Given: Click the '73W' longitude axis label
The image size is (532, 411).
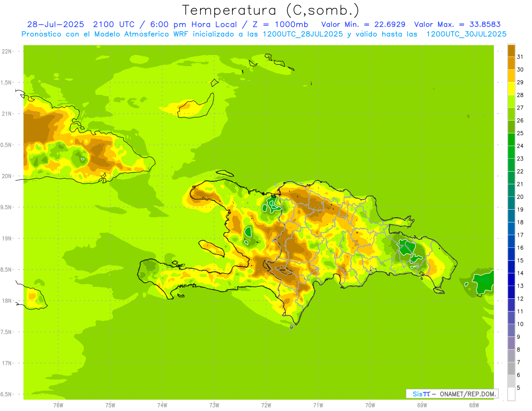Looking at the screenshot, I should [214, 405].
